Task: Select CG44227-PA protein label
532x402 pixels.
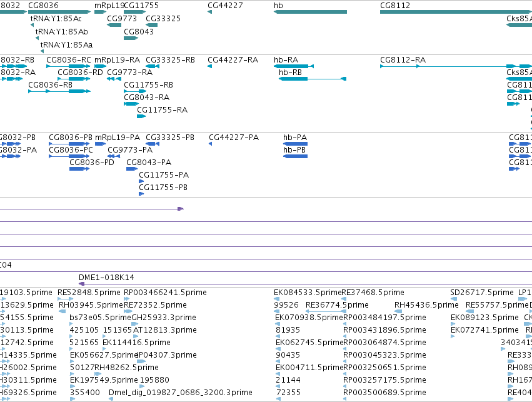Action: click(234, 138)
